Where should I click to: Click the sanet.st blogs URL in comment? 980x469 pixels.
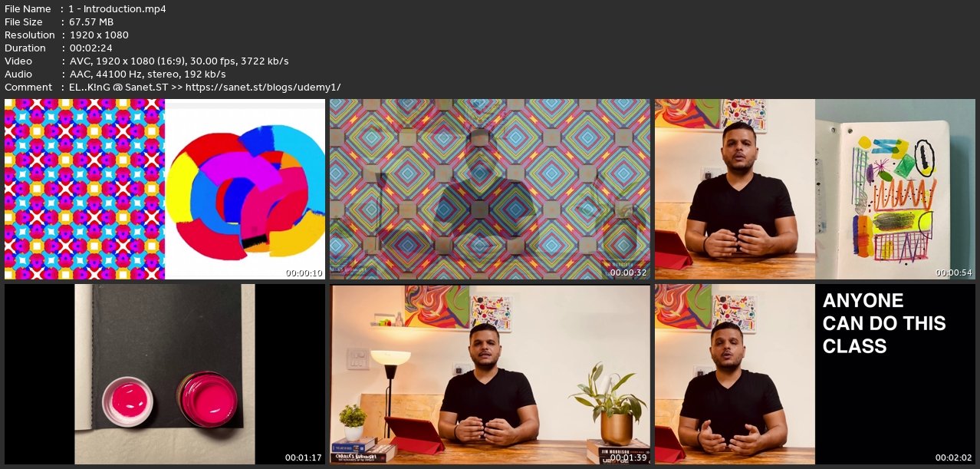pos(263,88)
